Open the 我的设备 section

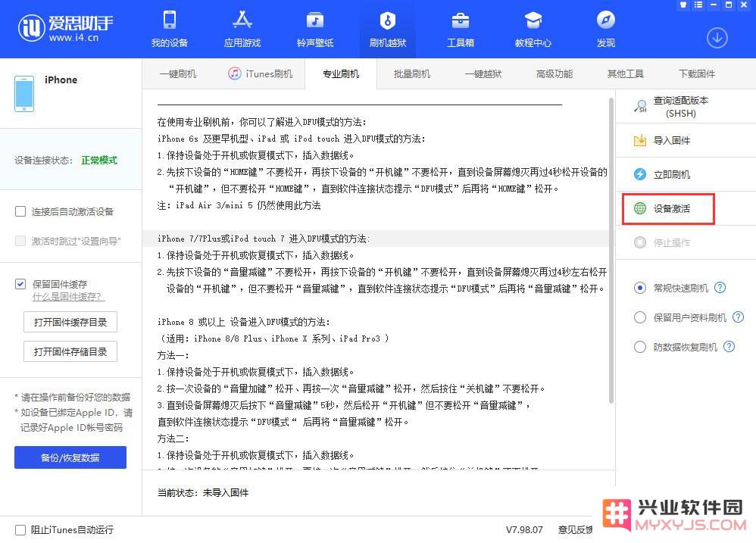click(x=169, y=30)
